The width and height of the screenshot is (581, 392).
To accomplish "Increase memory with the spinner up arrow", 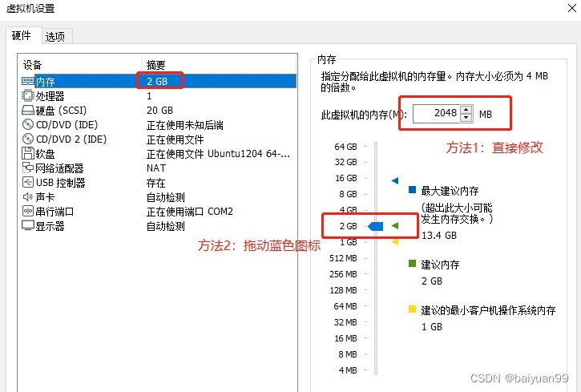I will [x=466, y=109].
